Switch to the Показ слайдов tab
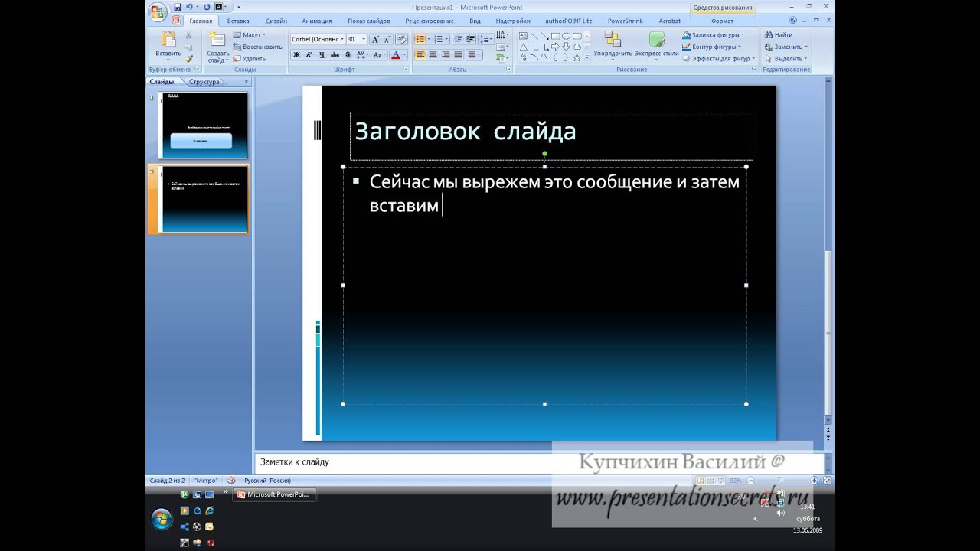Viewport: 980px width, 551px height. coord(368,21)
